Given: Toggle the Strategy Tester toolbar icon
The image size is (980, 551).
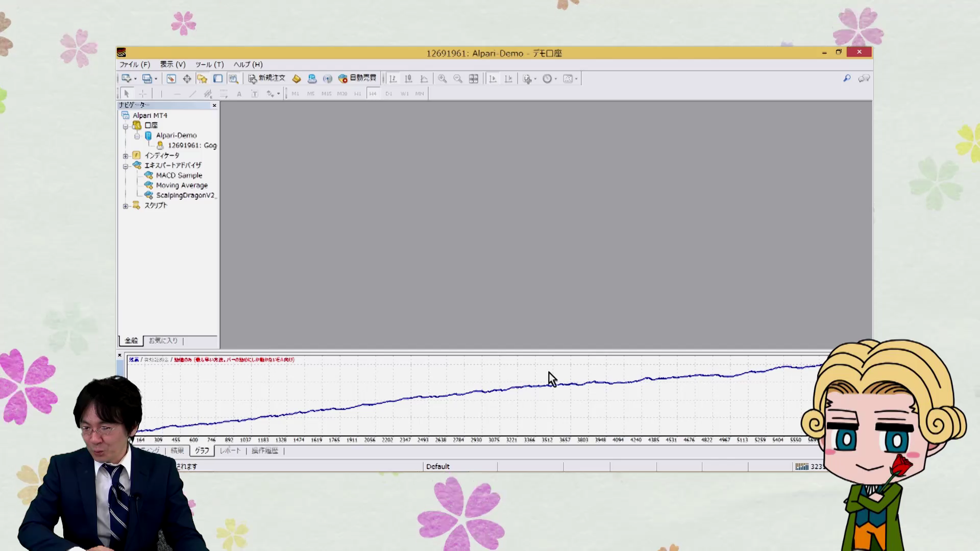Looking at the screenshot, I should 233,79.
